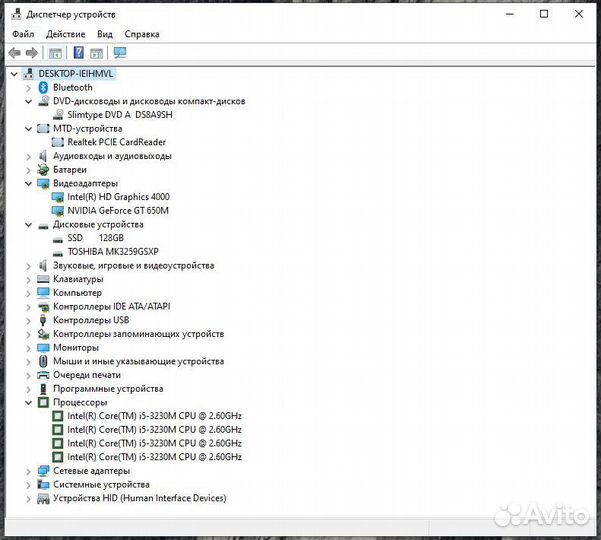Click the Slimtype DVD drive icon
601x540 pixels.
tap(58, 115)
